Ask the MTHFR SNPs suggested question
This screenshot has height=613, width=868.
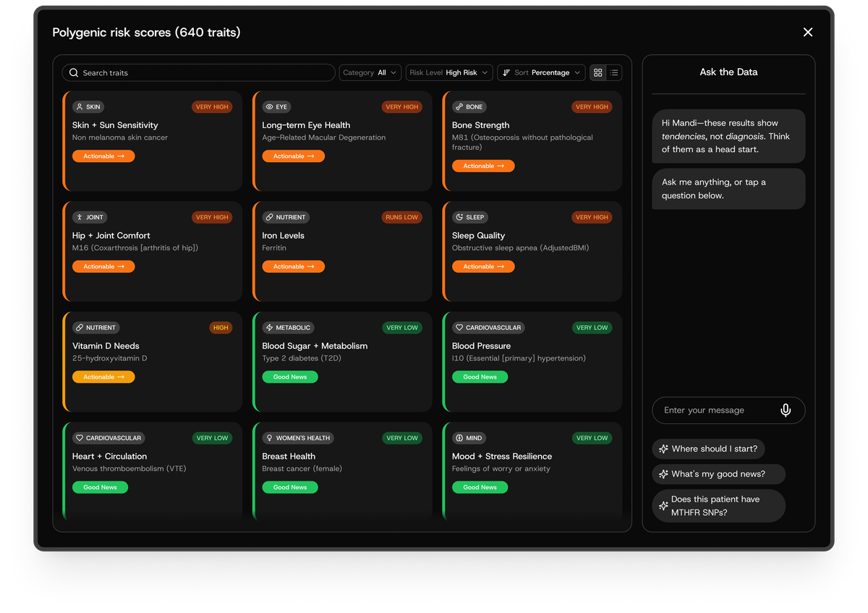pyautogui.click(x=718, y=506)
